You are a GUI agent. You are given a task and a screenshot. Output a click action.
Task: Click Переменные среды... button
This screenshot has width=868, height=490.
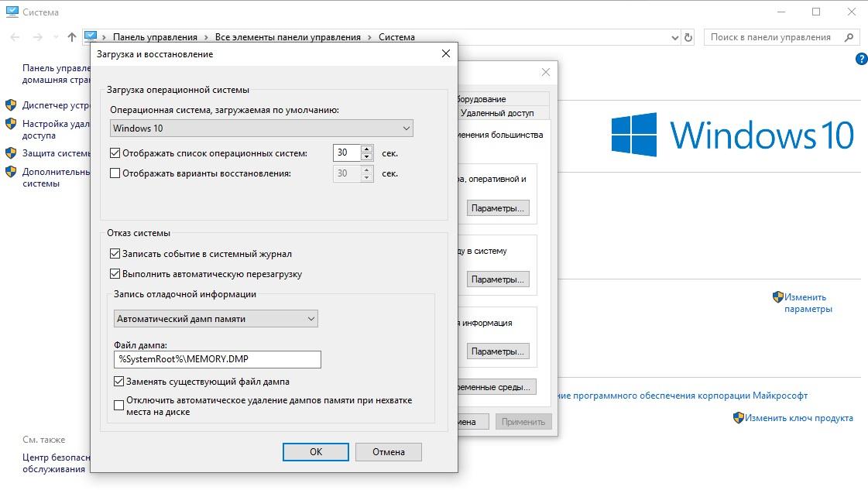pos(496,387)
